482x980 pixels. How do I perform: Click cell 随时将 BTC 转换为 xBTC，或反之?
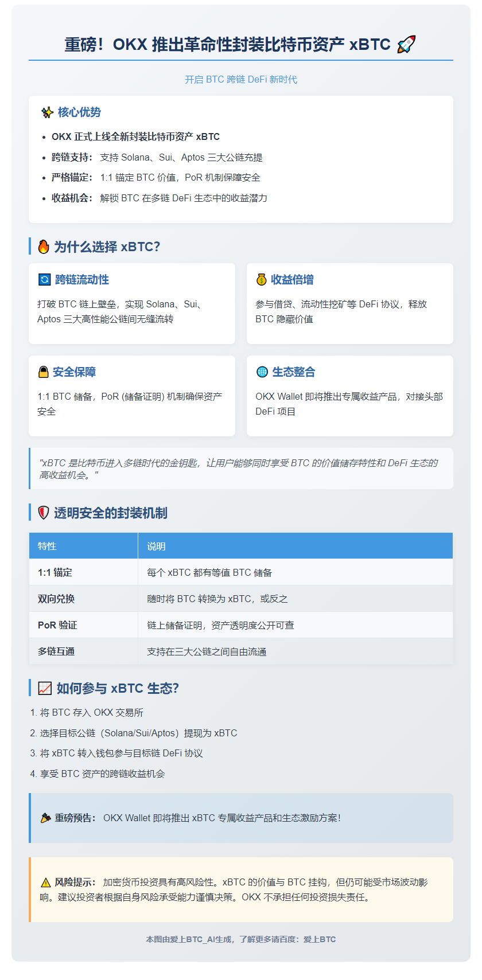click(296, 599)
